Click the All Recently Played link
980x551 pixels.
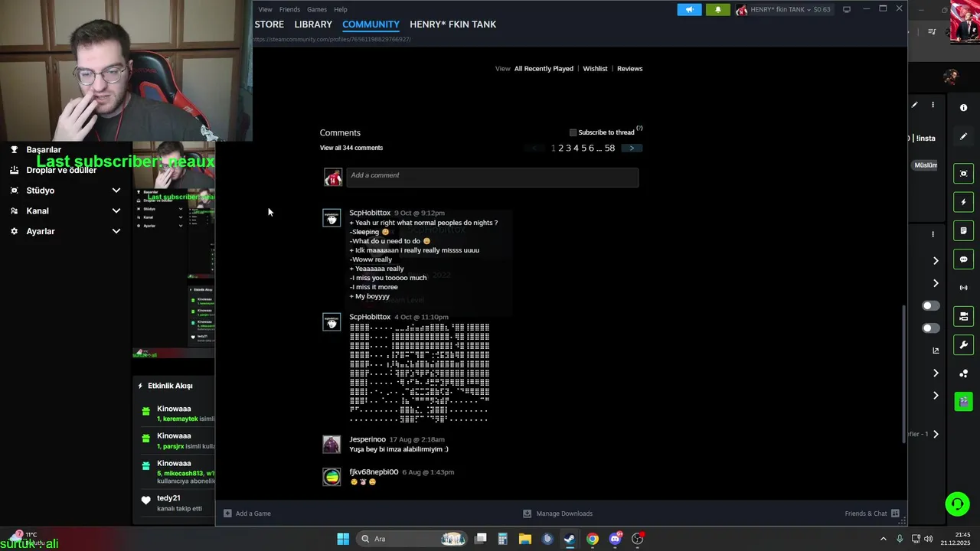(x=544, y=69)
